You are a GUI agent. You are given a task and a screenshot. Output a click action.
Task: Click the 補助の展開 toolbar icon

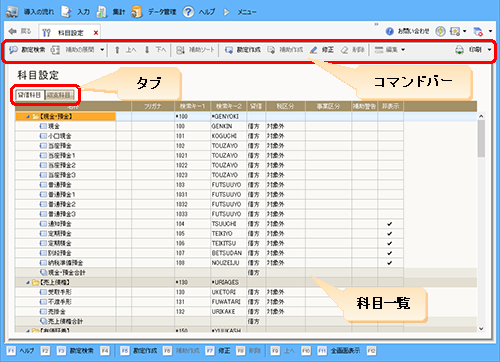coord(55,50)
